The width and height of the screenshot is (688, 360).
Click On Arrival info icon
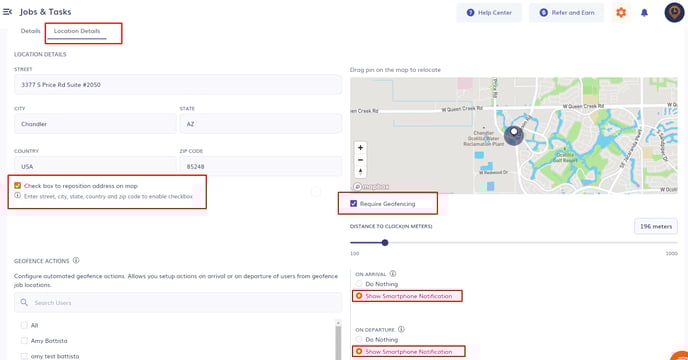click(393, 274)
